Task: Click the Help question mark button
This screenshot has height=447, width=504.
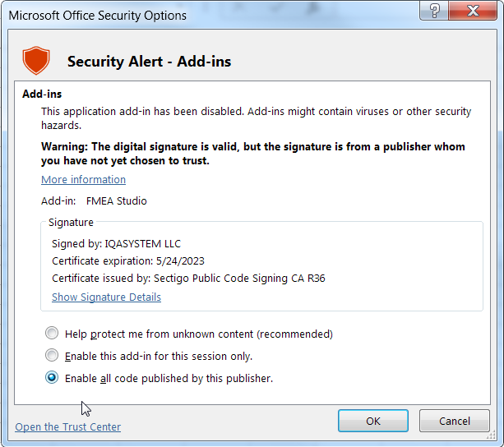Action: click(x=433, y=11)
